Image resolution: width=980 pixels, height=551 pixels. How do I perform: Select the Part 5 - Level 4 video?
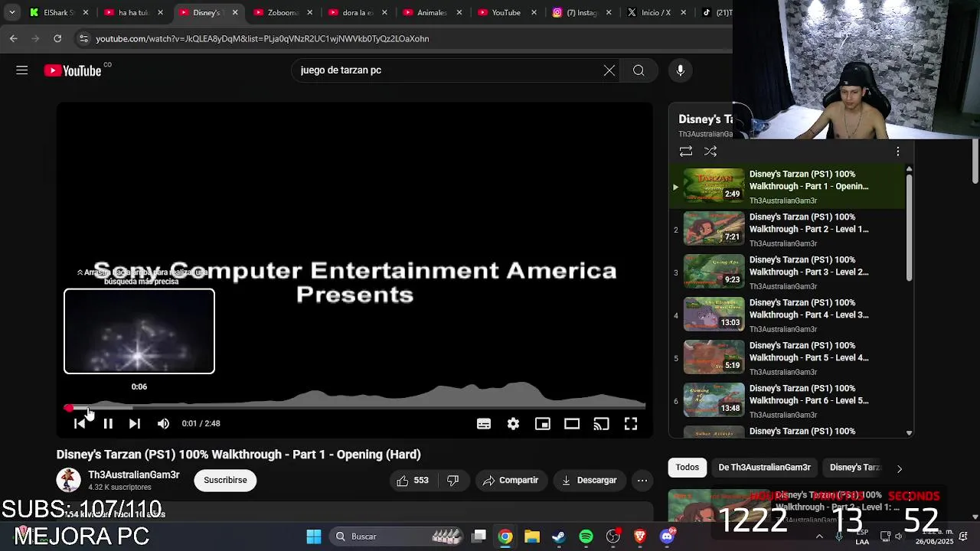tap(788, 358)
